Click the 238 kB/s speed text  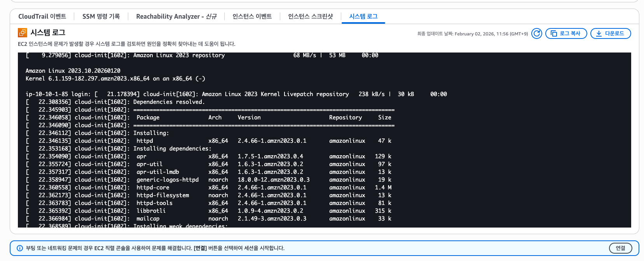coord(372,94)
